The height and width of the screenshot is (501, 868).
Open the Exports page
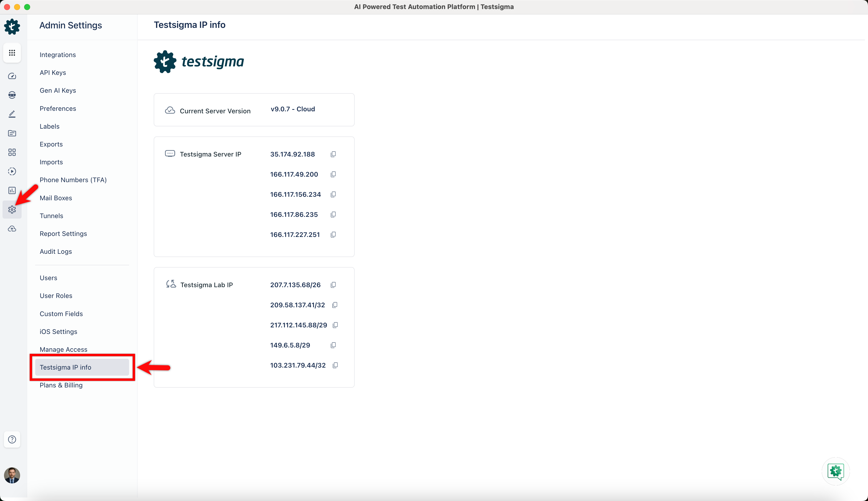pos(51,144)
